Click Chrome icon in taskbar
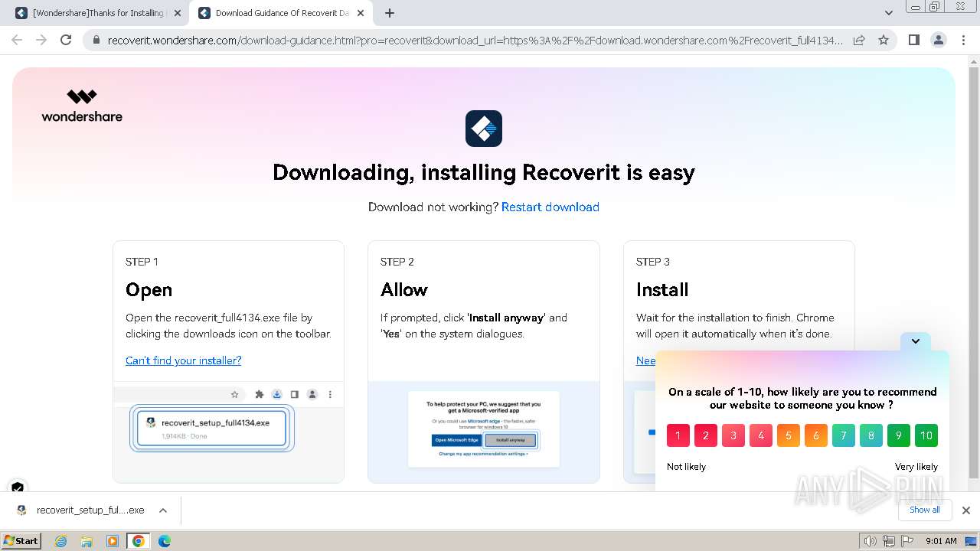Image resolution: width=980 pixels, height=551 pixels. [x=139, y=541]
